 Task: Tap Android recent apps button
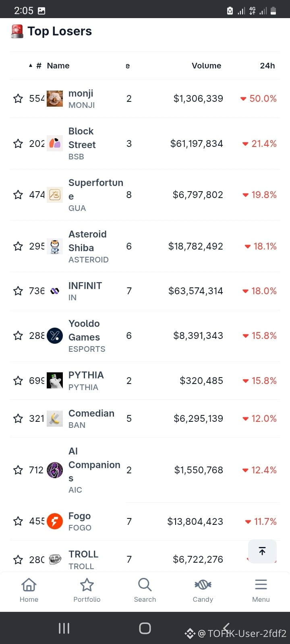pos(64,628)
